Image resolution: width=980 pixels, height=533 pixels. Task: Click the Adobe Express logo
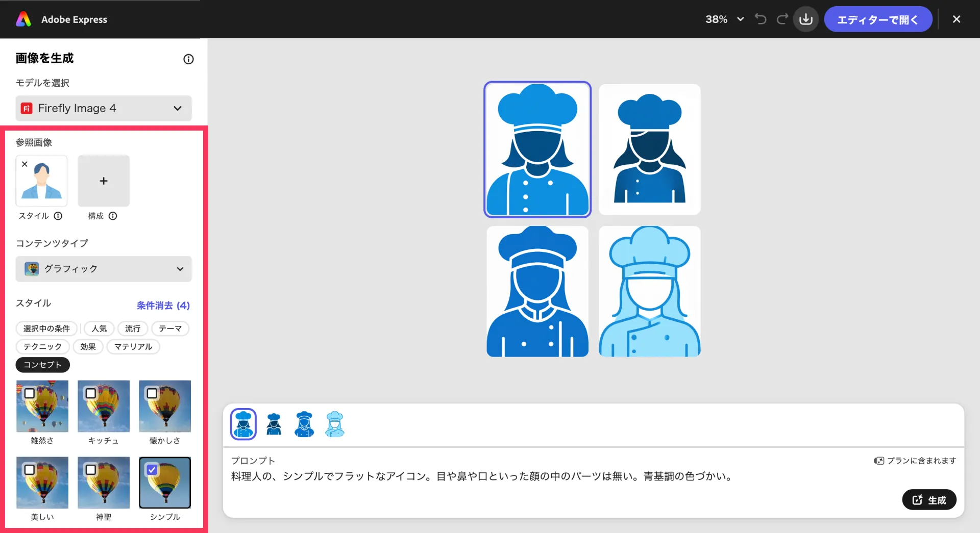point(23,19)
